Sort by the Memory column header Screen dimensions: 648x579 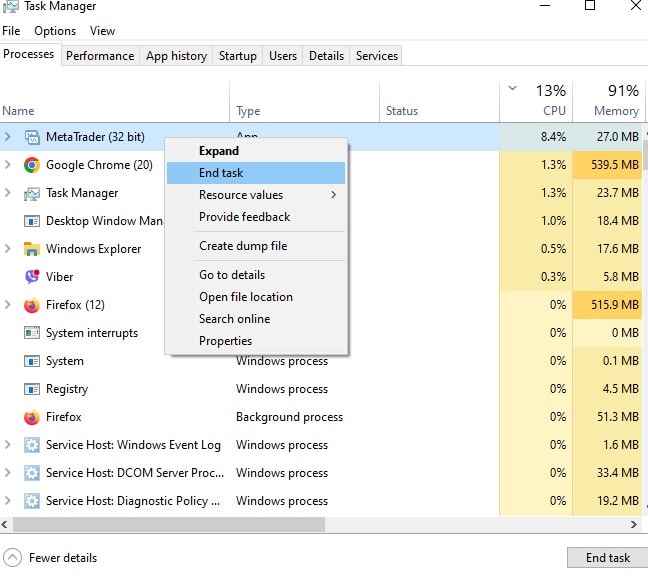608,102
